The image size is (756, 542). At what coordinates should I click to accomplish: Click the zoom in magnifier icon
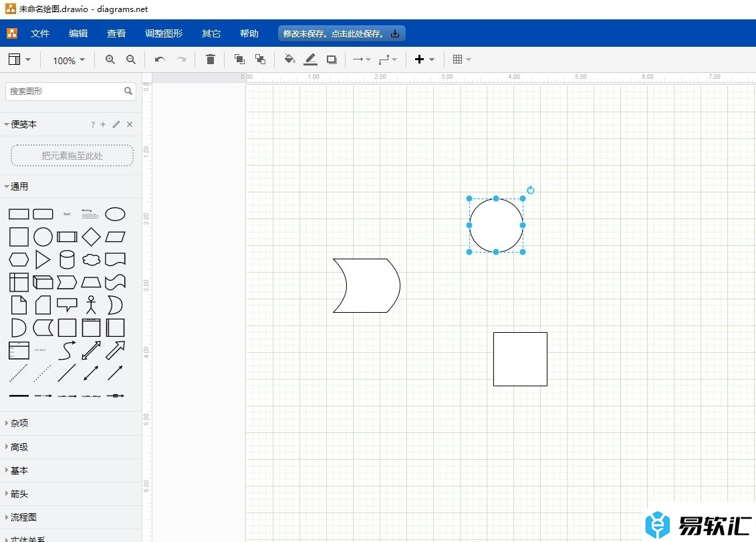(110, 59)
